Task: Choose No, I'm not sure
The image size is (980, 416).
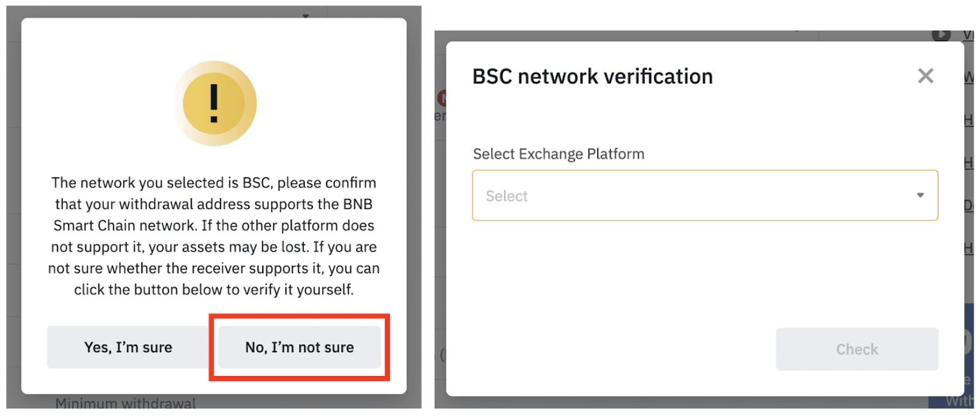Action: tap(300, 347)
